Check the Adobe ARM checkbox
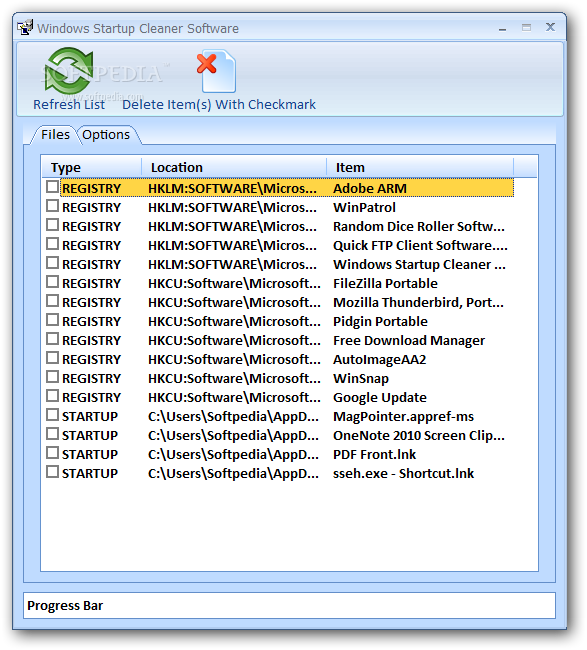The height and width of the screenshot is (650, 587). pyautogui.click(x=52, y=187)
